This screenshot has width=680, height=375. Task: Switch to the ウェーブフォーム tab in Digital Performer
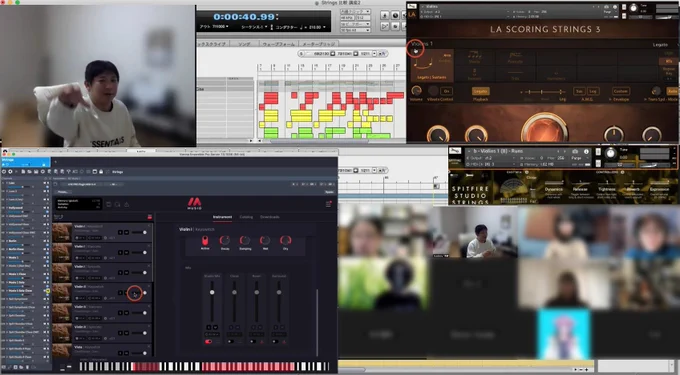point(278,44)
